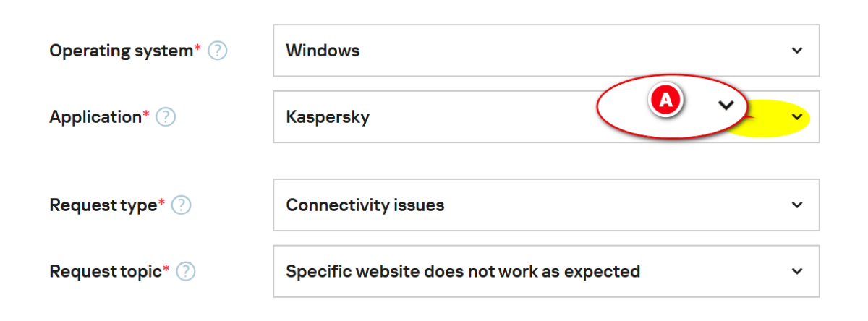Expand the Connectivity issues dropdown arrow
Image resolution: width=868 pixels, height=321 pixels.
click(797, 205)
